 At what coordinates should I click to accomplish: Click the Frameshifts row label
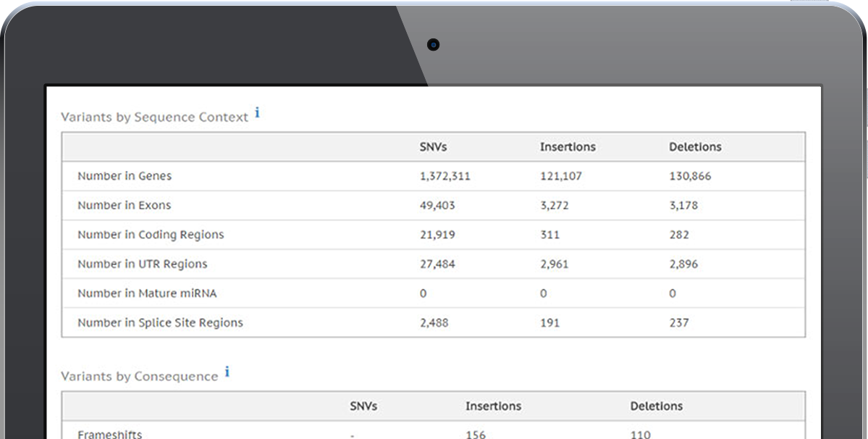tap(109, 434)
